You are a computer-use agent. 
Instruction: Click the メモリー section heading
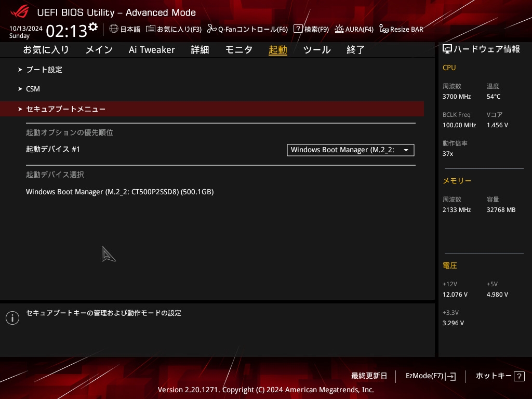[457, 181]
